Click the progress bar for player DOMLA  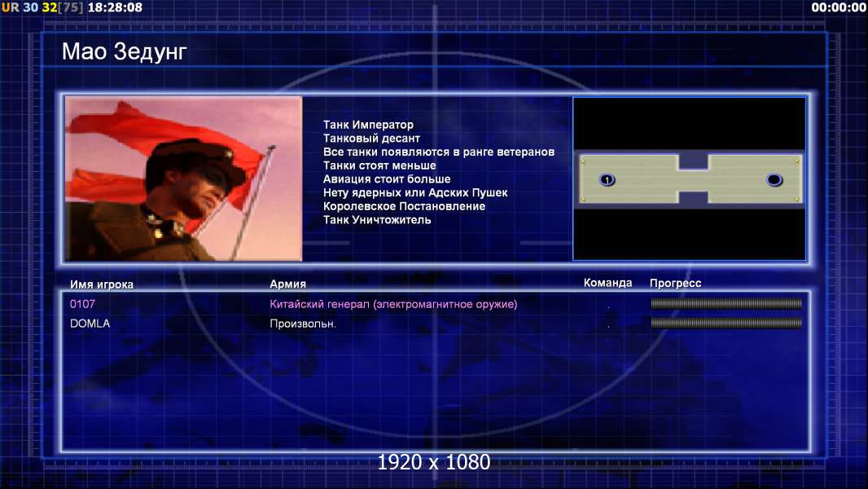point(726,323)
